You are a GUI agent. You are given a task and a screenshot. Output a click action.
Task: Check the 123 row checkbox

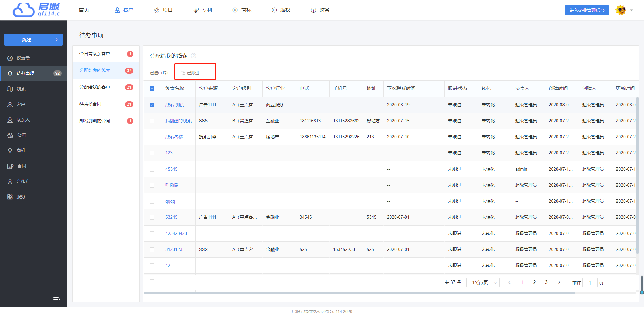(x=152, y=153)
